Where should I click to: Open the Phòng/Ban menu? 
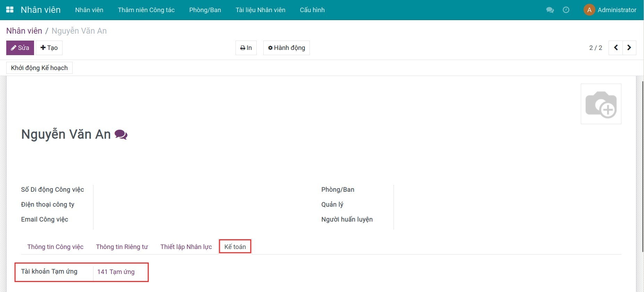(205, 10)
